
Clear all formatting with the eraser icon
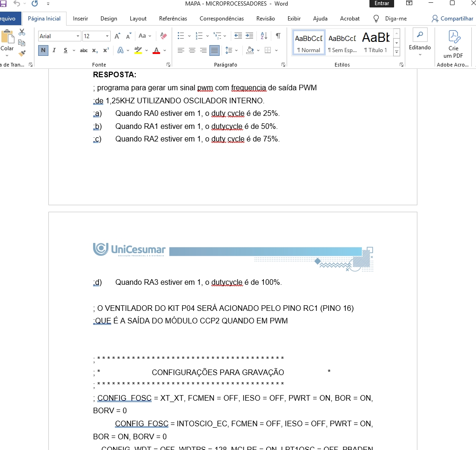tap(163, 36)
